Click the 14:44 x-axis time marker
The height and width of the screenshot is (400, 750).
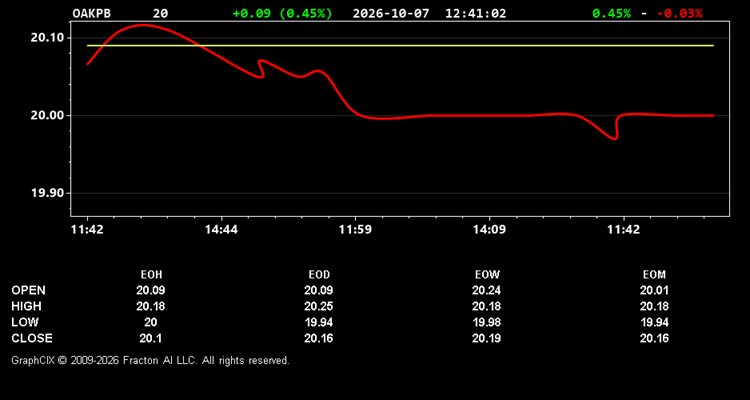221,230
